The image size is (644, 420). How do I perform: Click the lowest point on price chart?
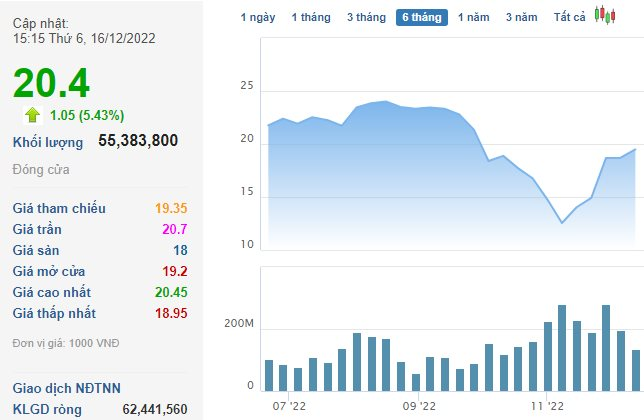pyautogui.click(x=562, y=223)
